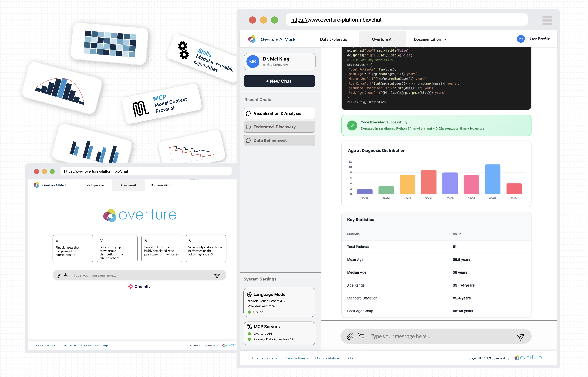588x377 pixels.
Task: Start a New Chat
Action: coord(279,81)
